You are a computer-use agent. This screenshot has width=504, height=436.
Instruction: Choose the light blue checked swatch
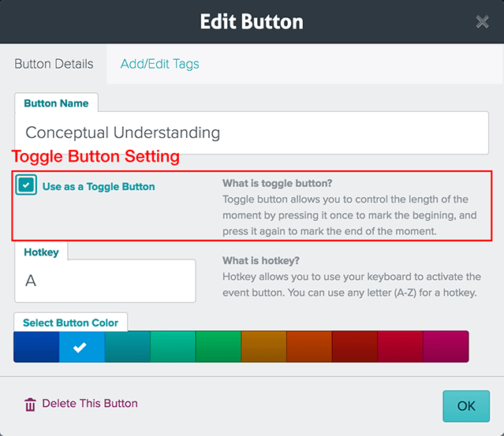pos(82,347)
